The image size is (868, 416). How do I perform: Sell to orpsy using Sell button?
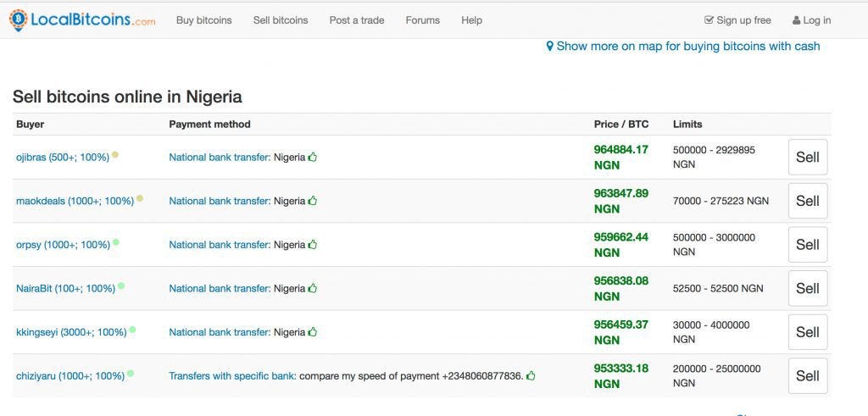click(808, 245)
